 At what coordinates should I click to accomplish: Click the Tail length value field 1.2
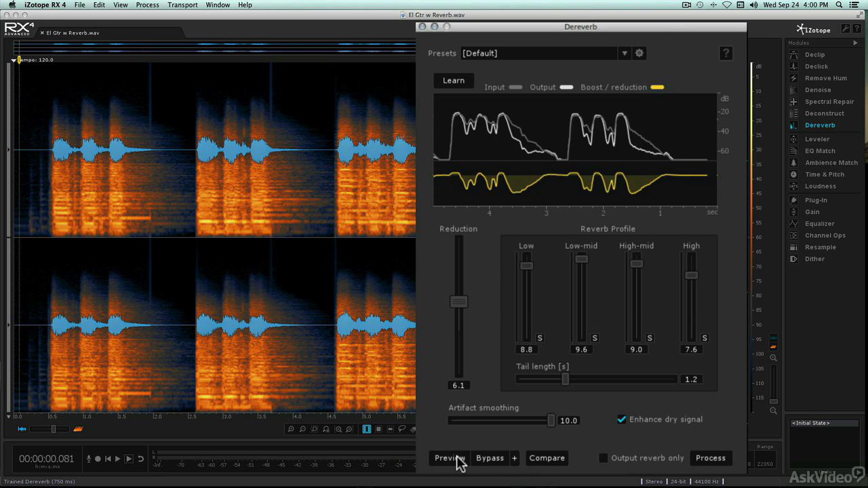[x=691, y=380]
